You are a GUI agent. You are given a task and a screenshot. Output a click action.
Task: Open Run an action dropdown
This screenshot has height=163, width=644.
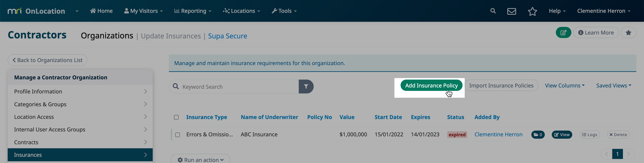(x=200, y=160)
